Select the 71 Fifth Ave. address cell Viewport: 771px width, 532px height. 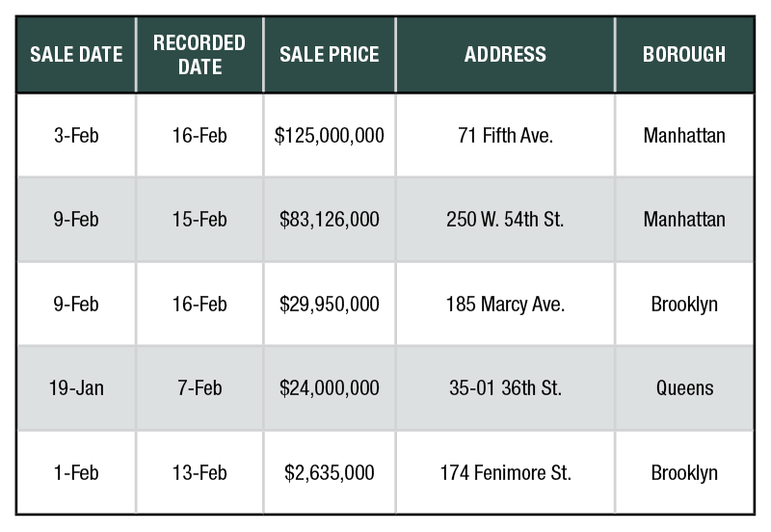coord(505,135)
